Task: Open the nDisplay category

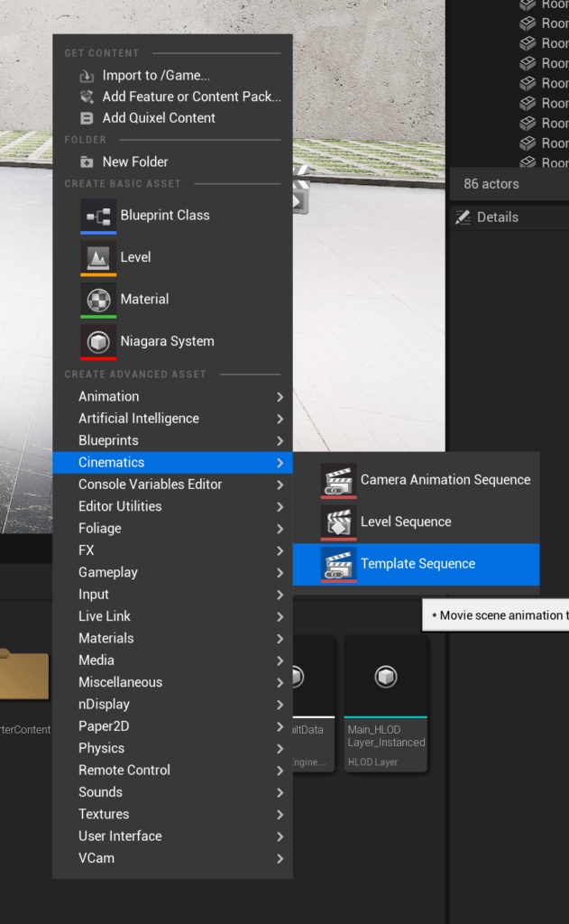Action: click(172, 704)
